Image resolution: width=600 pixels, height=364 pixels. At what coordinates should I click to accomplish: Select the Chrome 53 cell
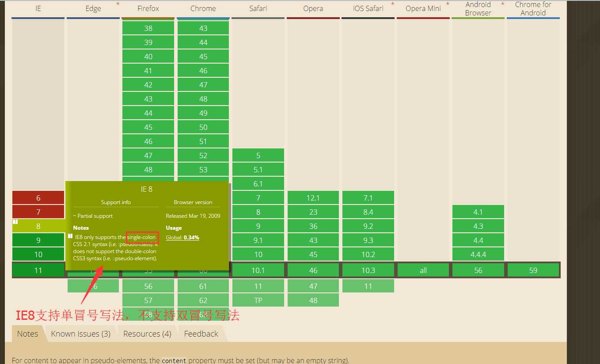click(x=203, y=170)
